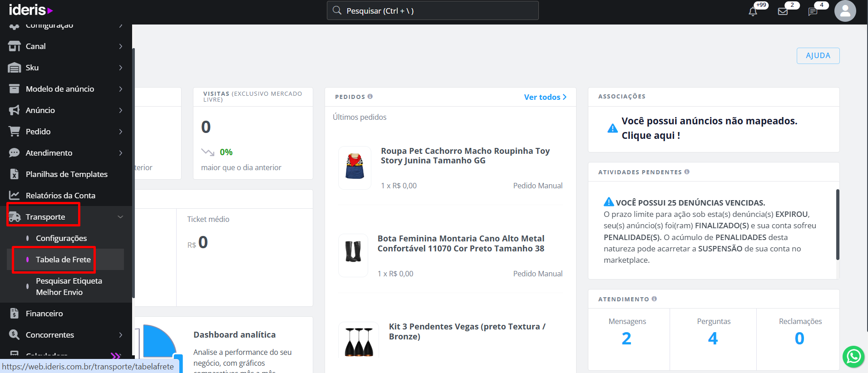This screenshot has width=868, height=373.
Task: Expand the Pedido menu chevron
Action: [121, 132]
